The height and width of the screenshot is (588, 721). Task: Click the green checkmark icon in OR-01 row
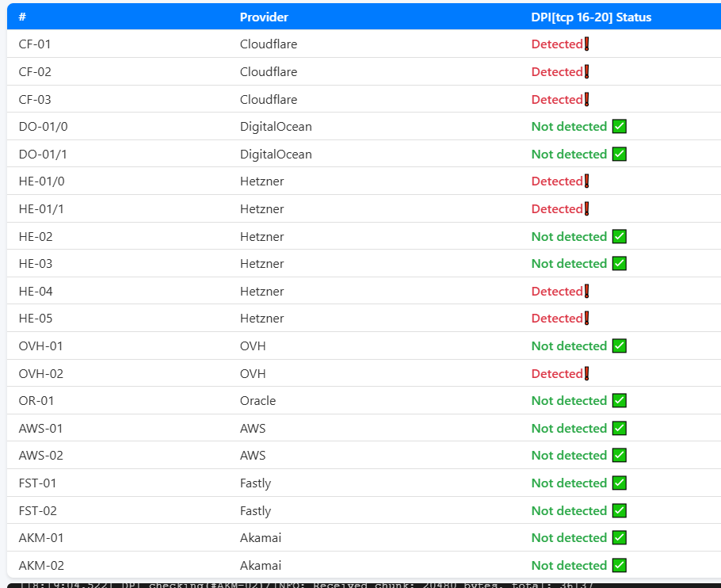click(620, 400)
